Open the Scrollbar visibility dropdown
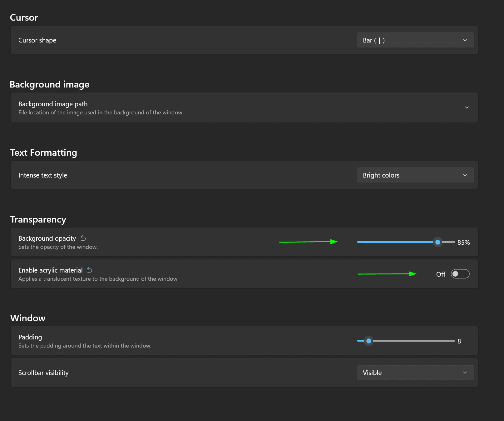The height and width of the screenshot is (421, 504). [415, 373]
